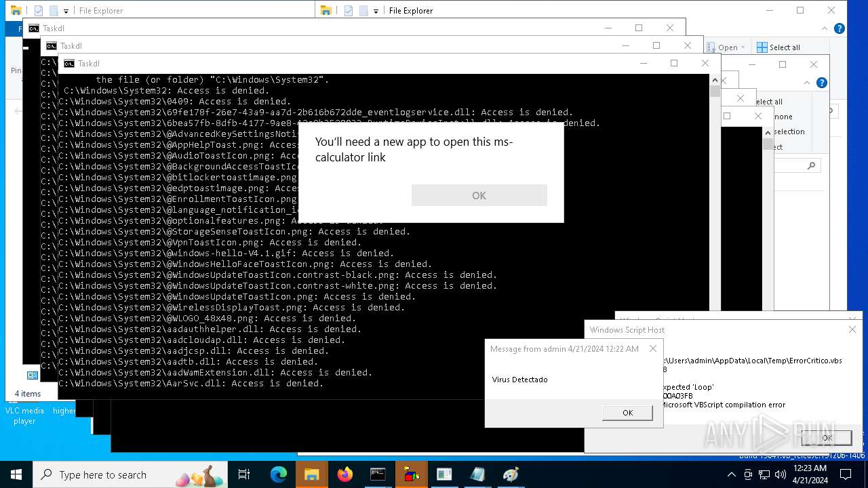Close the Windows Script Host dialog

tap(852, 330)
